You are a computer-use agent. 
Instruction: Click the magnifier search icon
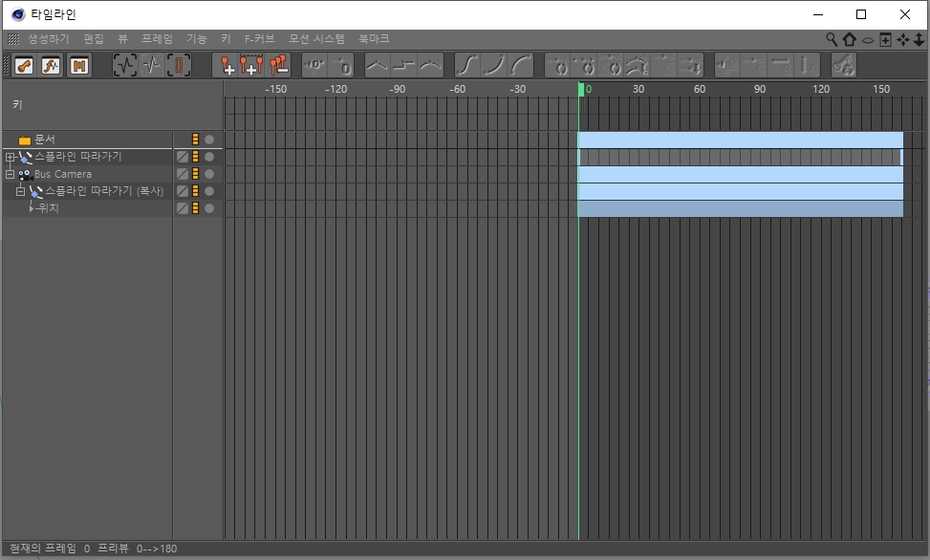point(833,40)
